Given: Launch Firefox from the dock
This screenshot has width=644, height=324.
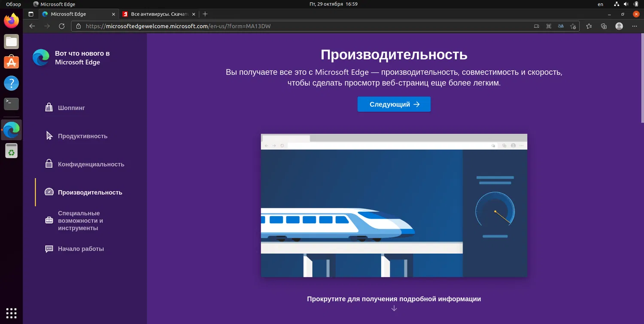Looking at the screenshot, I should point(12,21).
